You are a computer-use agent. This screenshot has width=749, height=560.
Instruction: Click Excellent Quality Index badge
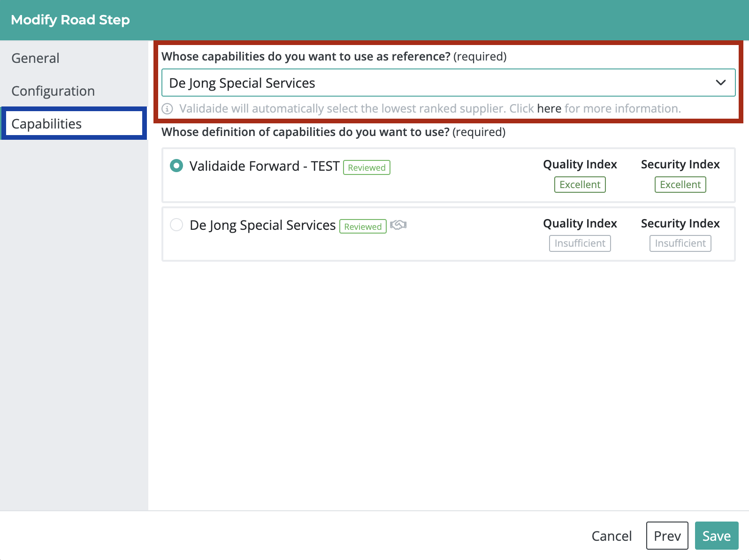[x=580, y=184]
